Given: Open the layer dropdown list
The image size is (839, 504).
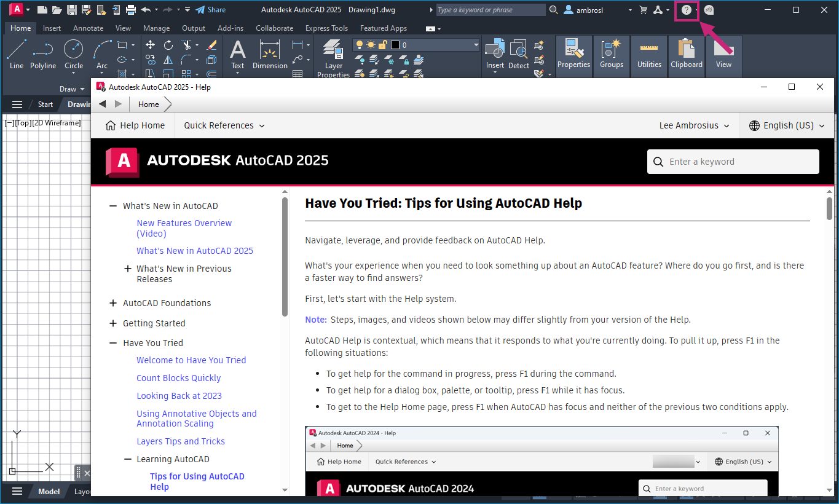Looking at the screenshot, I should tap(476, 45).
